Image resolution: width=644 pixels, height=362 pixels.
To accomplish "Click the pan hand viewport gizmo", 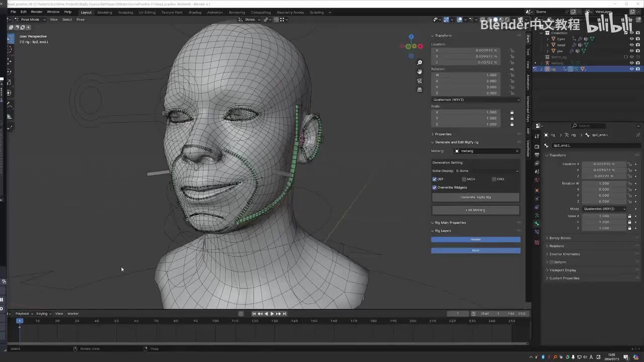I will (420, 72).
